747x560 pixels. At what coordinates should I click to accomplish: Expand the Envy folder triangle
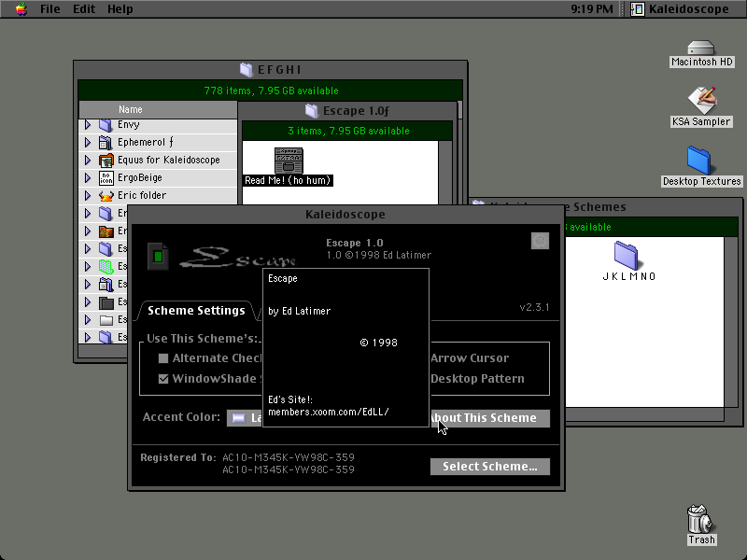point(88,125)
